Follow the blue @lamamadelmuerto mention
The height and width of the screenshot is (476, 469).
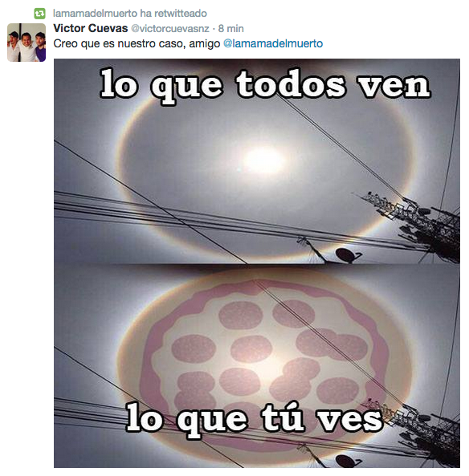[273, 43]
